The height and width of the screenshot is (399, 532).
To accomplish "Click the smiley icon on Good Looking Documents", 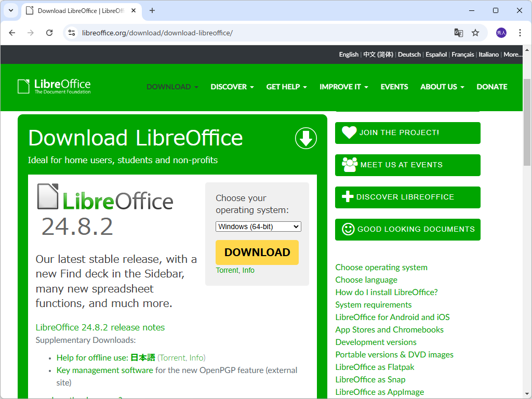I will (349, 229).
